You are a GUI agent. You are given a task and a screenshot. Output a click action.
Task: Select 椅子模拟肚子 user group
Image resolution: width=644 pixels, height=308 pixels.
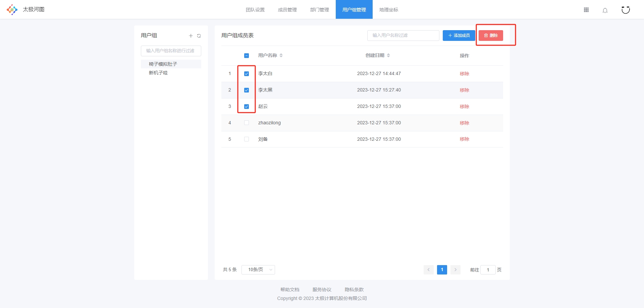[x=171, y=64]
